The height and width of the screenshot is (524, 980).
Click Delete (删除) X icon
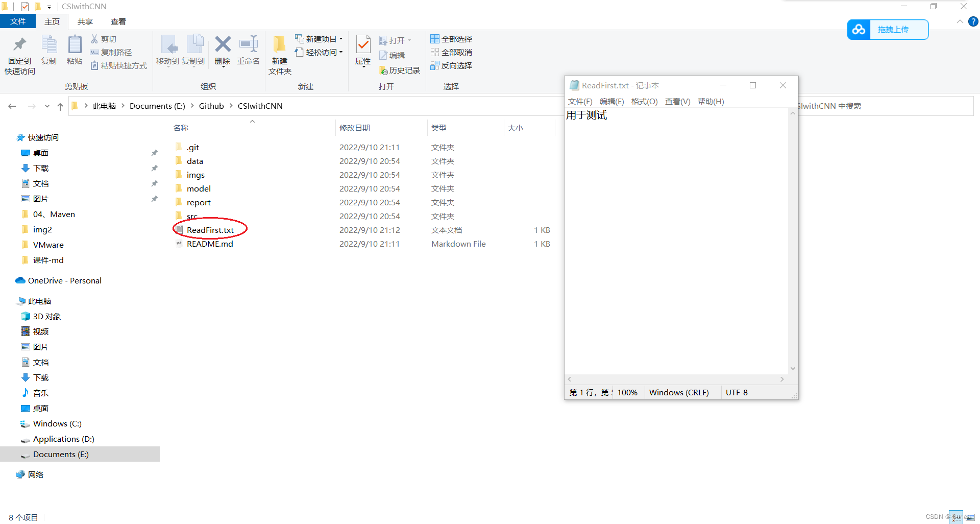pyautogui.click(x=223, y=44)
